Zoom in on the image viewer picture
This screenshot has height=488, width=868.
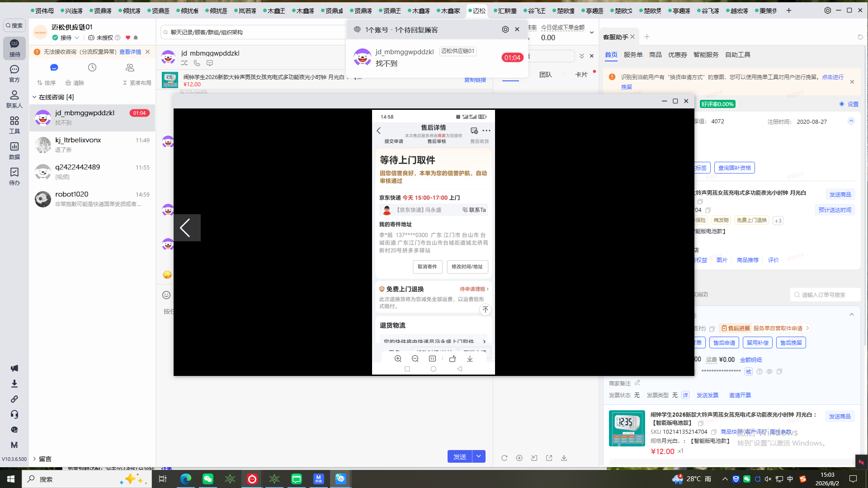pyautogui.click(x=398, y=359)
